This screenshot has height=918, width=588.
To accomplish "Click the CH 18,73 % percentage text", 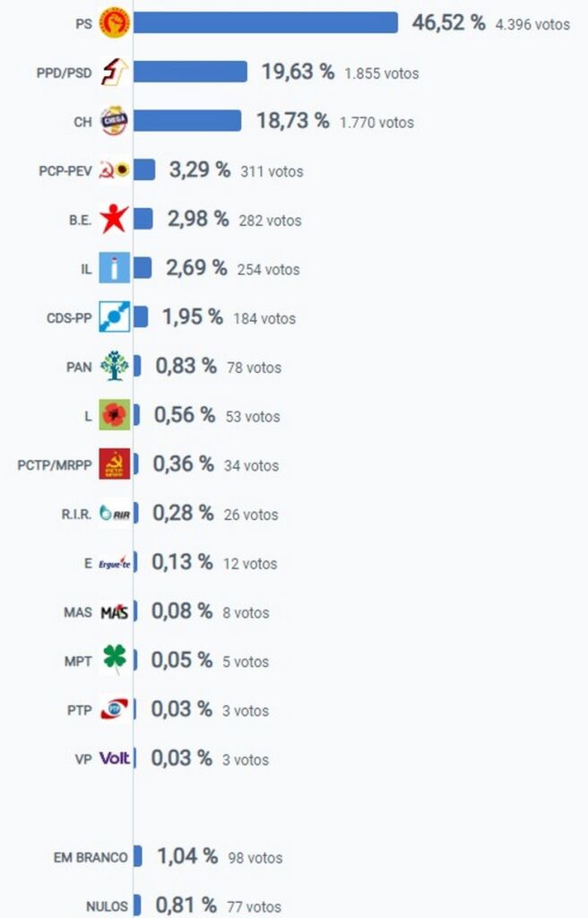I will [292, 121].
